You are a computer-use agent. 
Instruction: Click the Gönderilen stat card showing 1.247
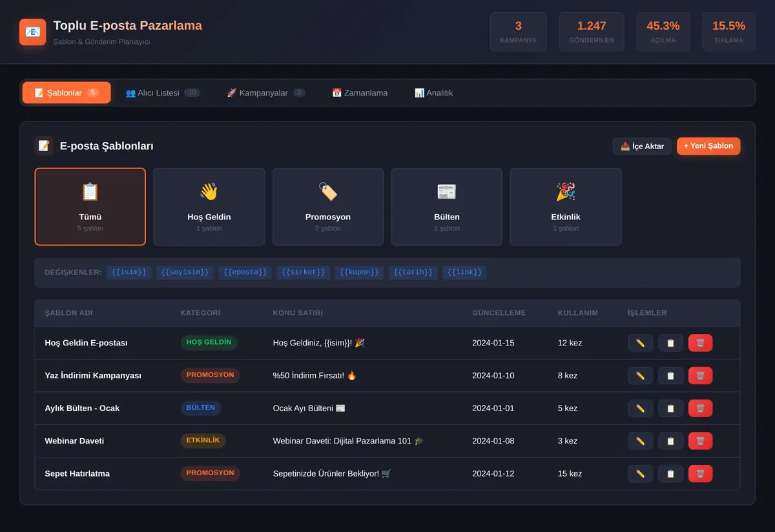click(x=592, y=32)
